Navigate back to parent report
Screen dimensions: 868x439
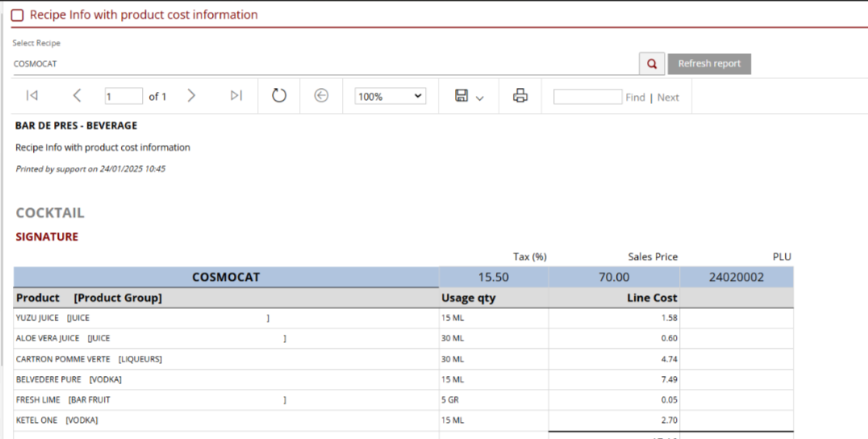(x=321, y=96)
